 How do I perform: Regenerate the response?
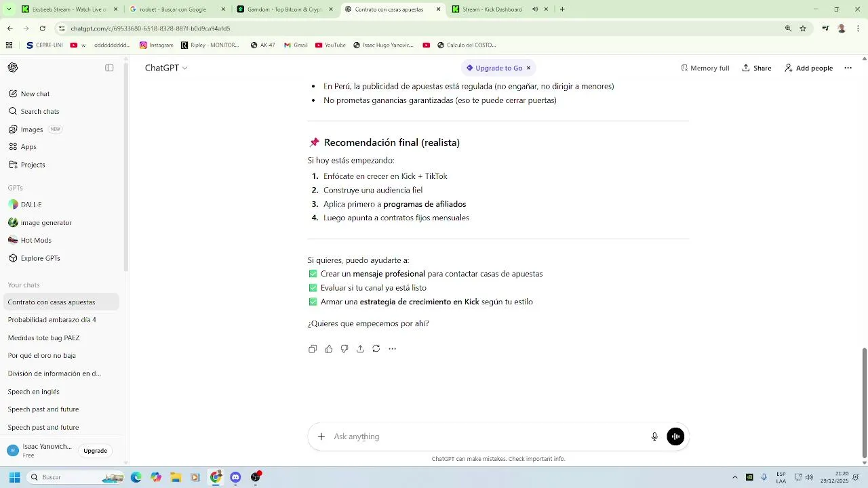pyautogui.click(x=376, y=349)
